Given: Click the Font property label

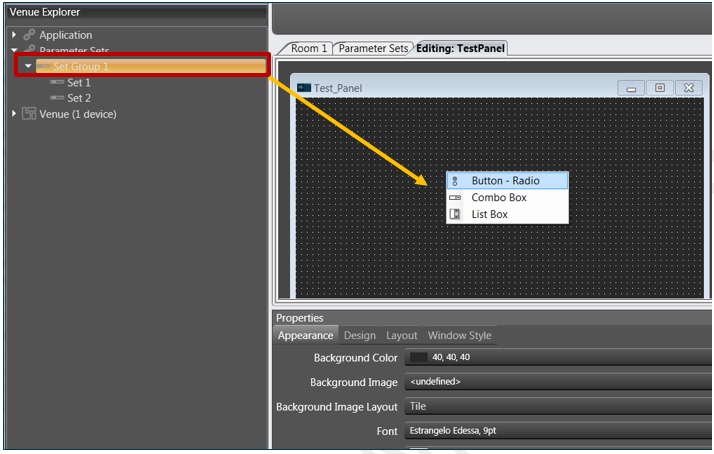Looking at the screenshot, I should point(387,431).
